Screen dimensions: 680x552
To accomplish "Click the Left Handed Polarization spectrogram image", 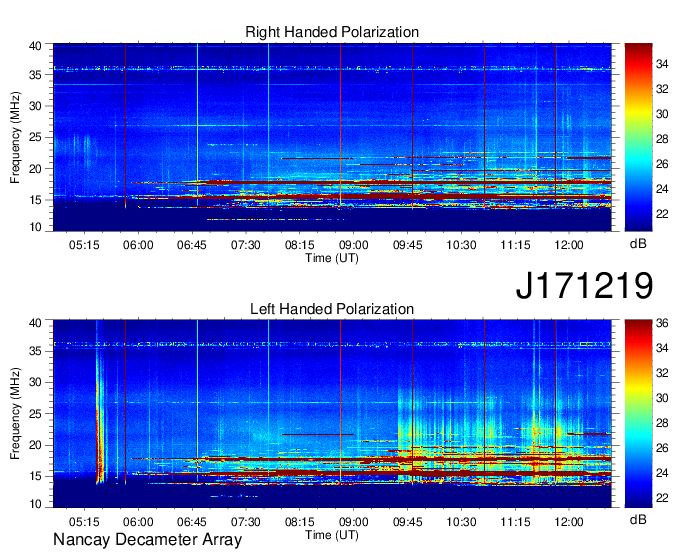I will point(332,414).
